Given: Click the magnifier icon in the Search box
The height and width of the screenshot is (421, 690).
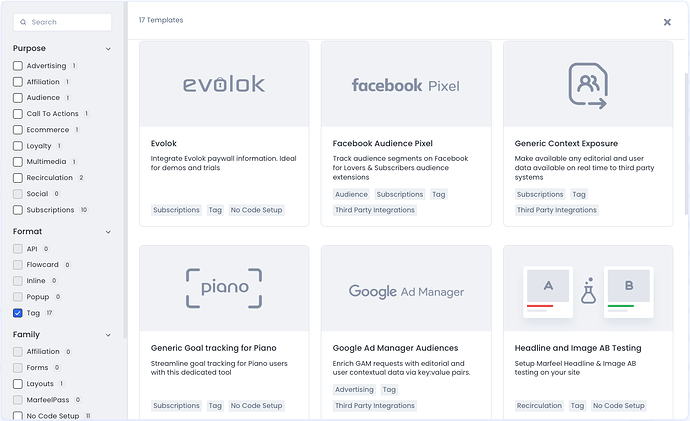Looking at the screenshot, I should click(23, 22).
